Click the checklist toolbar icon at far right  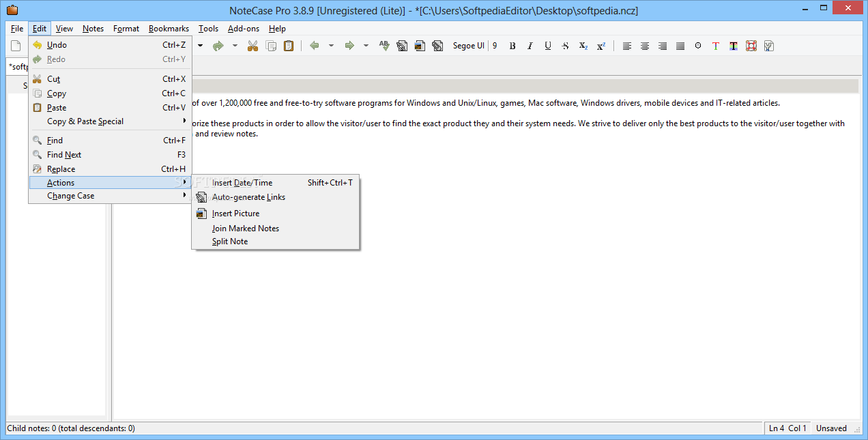pyautogui.click(x=769, y=46)
